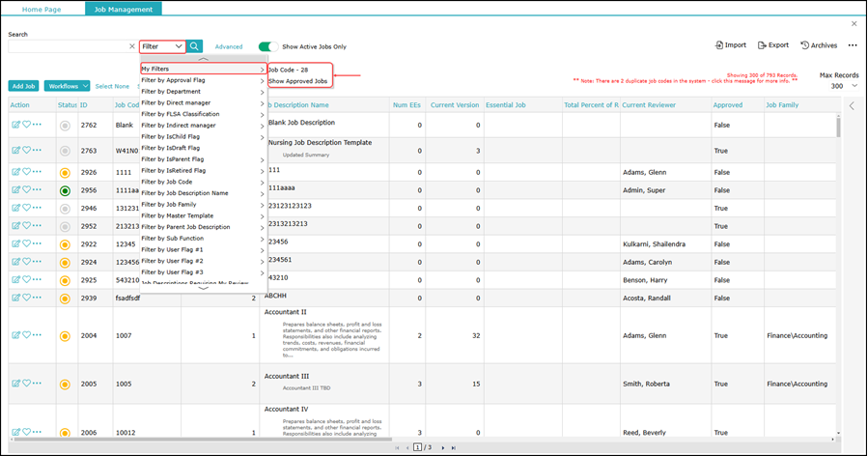Click the Import icon button
The height and width of the screenshot is (456, 868).
click(x=730, y=44)
